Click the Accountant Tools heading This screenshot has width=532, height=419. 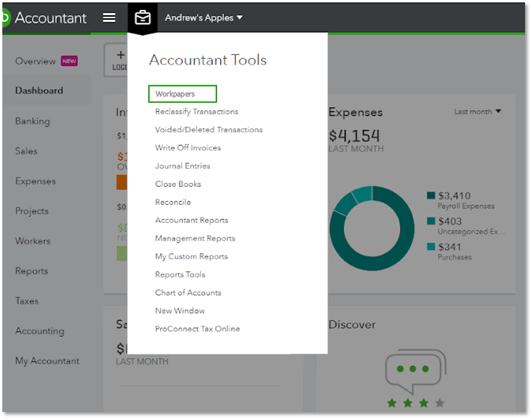[208, 60]
